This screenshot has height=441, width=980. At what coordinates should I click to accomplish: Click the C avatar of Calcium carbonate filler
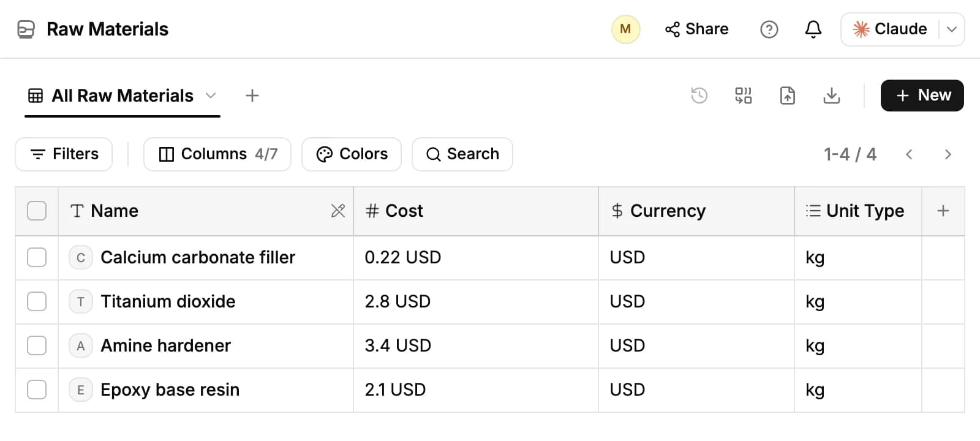tap(80, 258)
